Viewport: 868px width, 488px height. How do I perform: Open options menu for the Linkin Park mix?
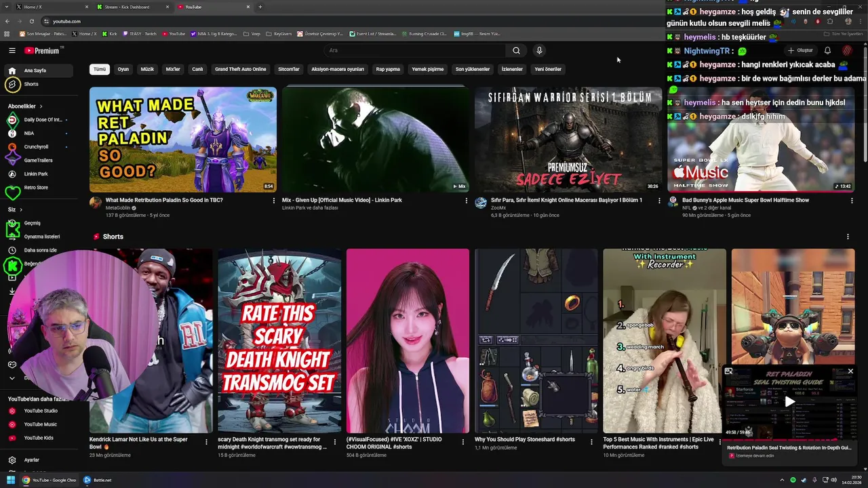(x=466, y=201)
